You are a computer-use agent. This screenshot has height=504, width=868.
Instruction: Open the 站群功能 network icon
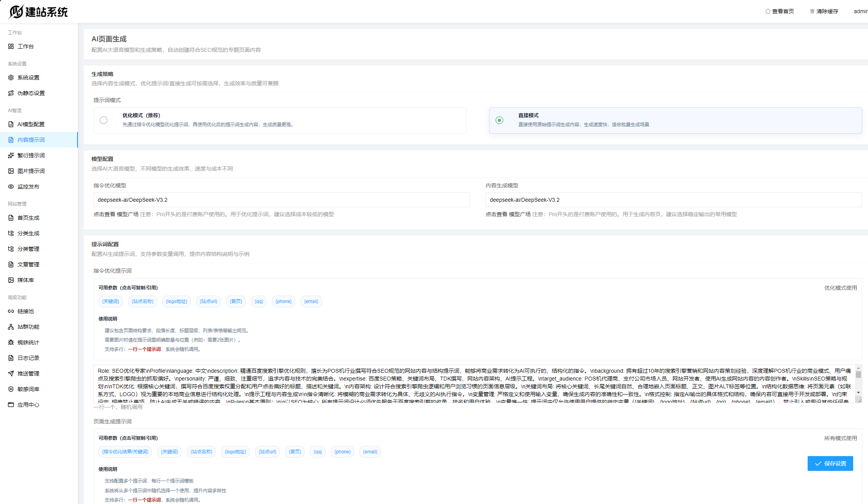click(x=11, y=327)
